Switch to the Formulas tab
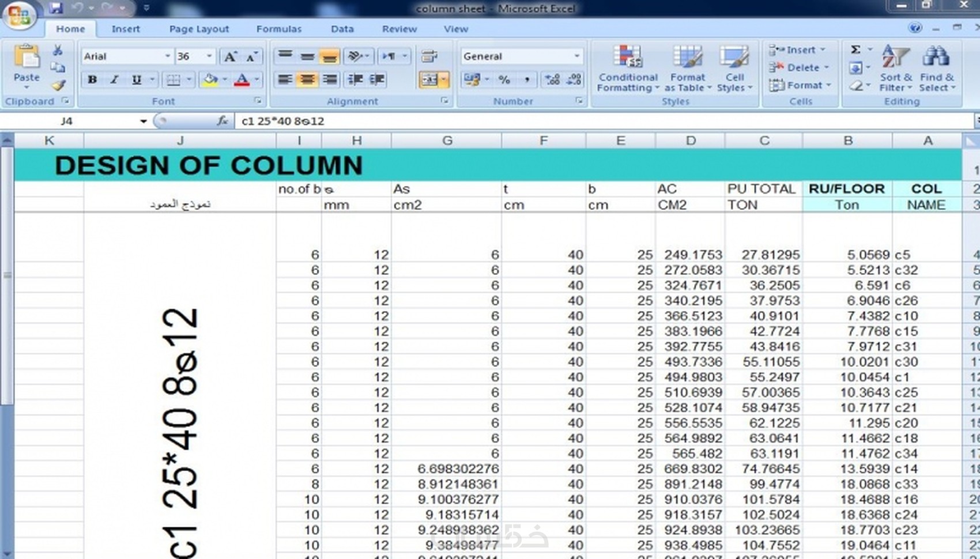This screenshot has width=980, height=559. point(279,29)
